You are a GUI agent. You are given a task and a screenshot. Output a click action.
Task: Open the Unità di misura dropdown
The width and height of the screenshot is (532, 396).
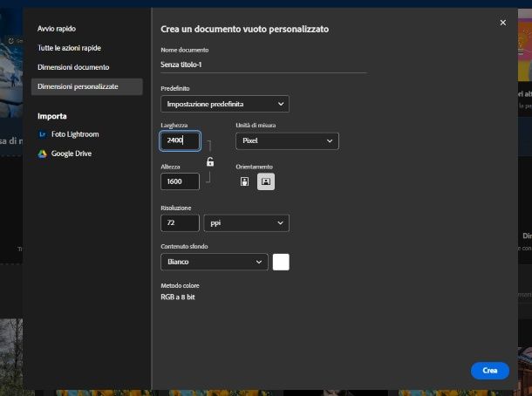[287, 140]
